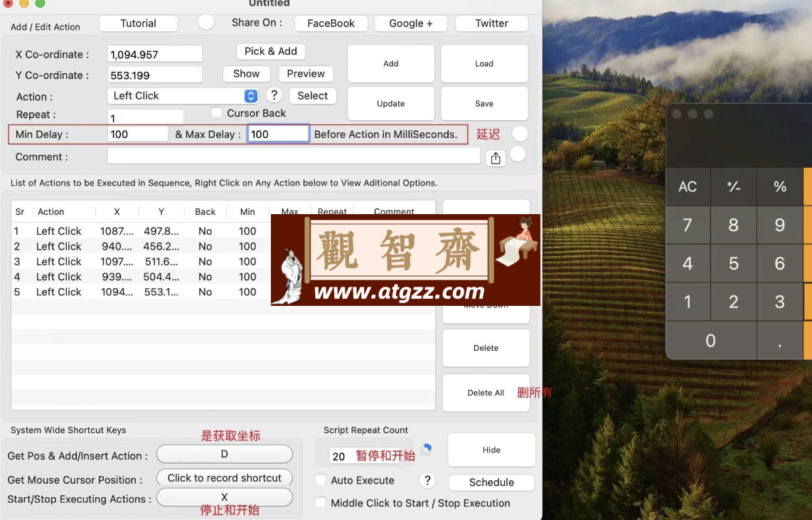Click the Min column header
Image resolution: width=812 pixels, height=520 pixels.
point(247,211)
